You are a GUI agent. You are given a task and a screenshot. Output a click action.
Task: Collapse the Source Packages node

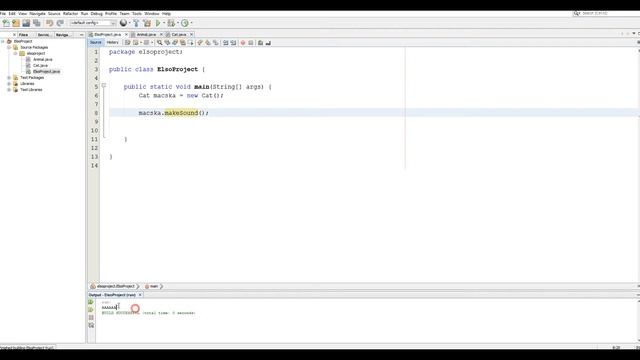coord(9,47)
